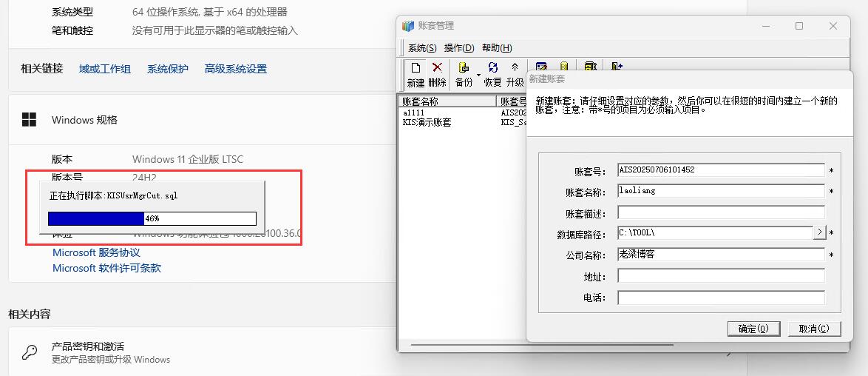Click the 账套名称 column header
868x376 pixels.
(x=447, y=101)
